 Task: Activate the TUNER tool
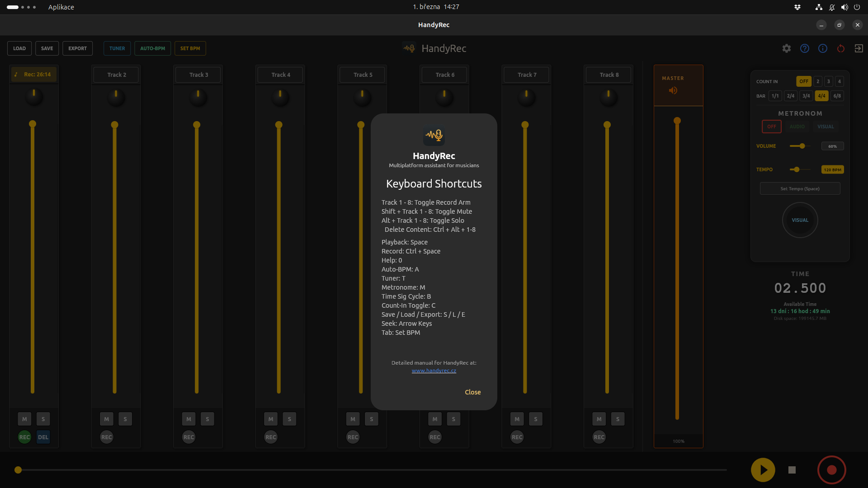(x=117, y=48)
